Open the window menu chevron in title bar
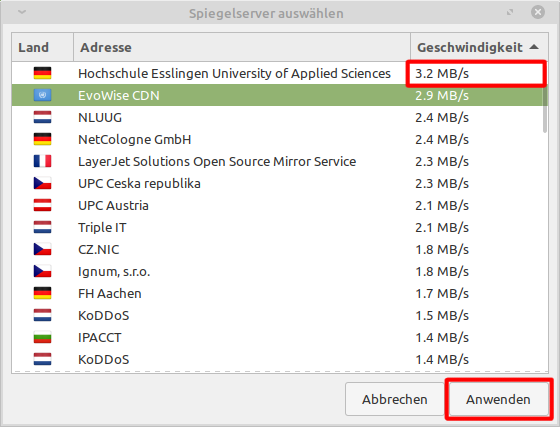The image size is (560, 427). [x=22, y=12]
